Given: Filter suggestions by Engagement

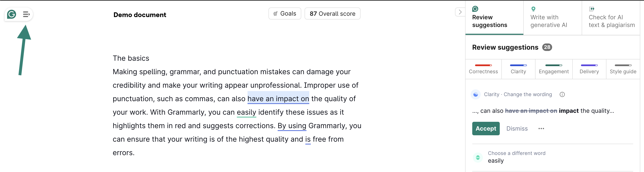Looking at the screenshot, I should (553, 69).
